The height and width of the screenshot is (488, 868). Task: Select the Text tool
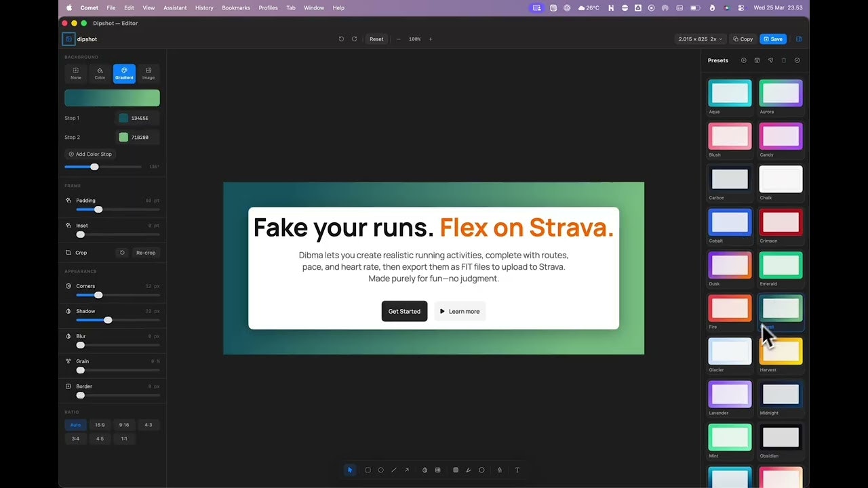(x=517, y=470)
